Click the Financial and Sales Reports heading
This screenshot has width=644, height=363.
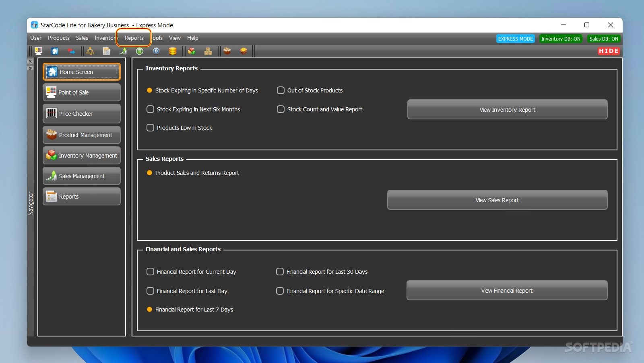183,249
